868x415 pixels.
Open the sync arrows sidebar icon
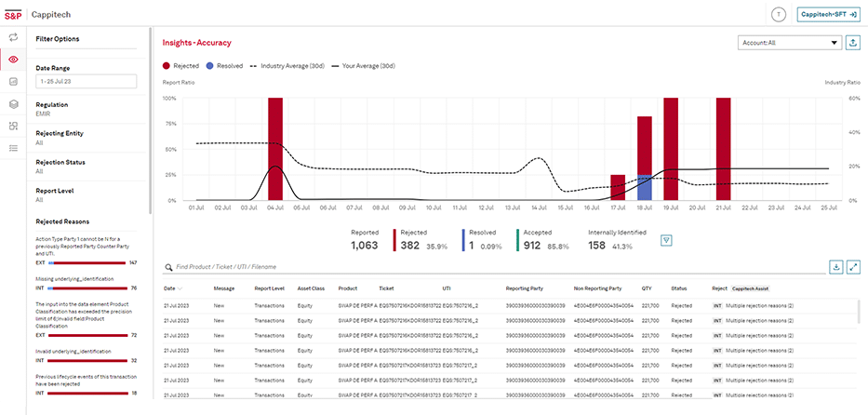[13, 37]
